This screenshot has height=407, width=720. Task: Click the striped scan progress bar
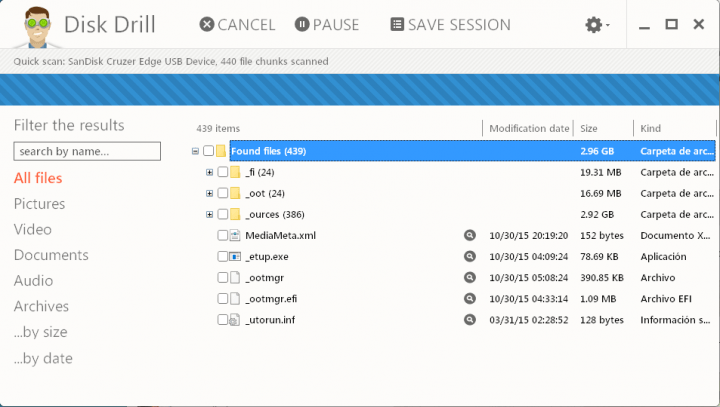tap(360, 90)
